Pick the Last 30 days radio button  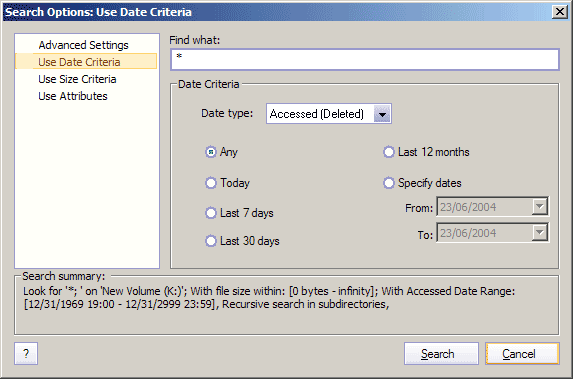pyautogui.click(x=210, y=241)
